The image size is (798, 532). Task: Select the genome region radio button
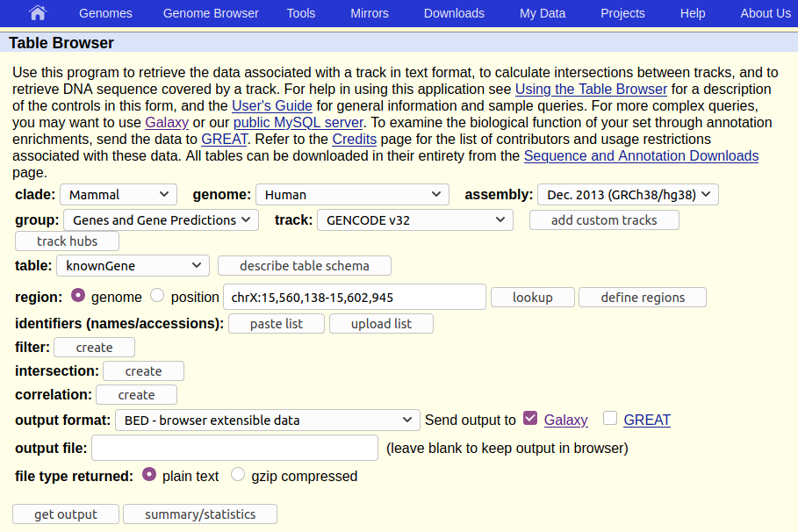78,295
